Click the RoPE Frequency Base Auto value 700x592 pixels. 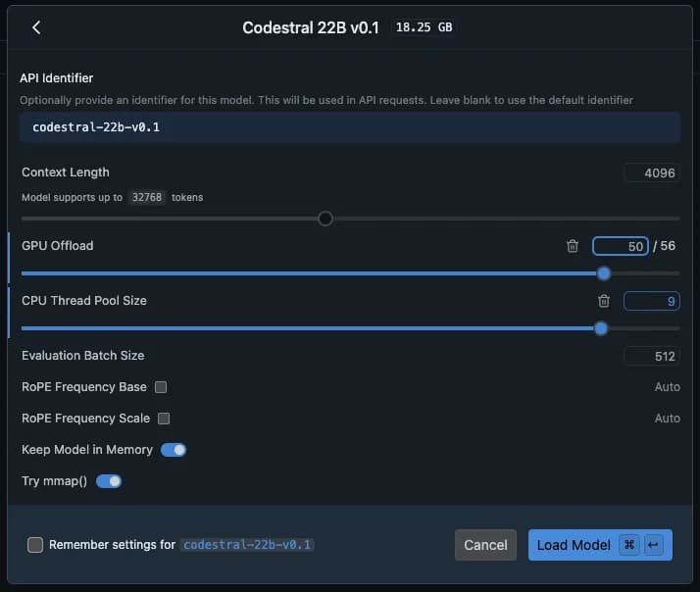[667, 387]
